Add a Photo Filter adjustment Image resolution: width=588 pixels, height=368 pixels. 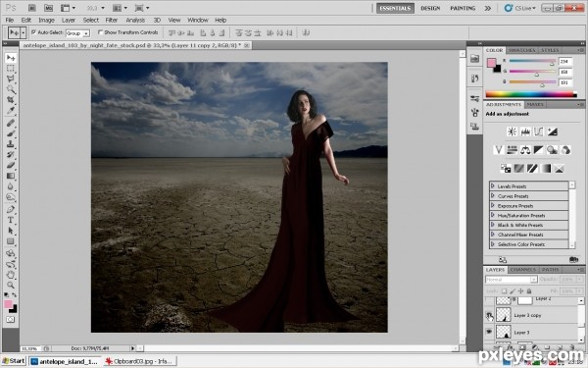552,150
